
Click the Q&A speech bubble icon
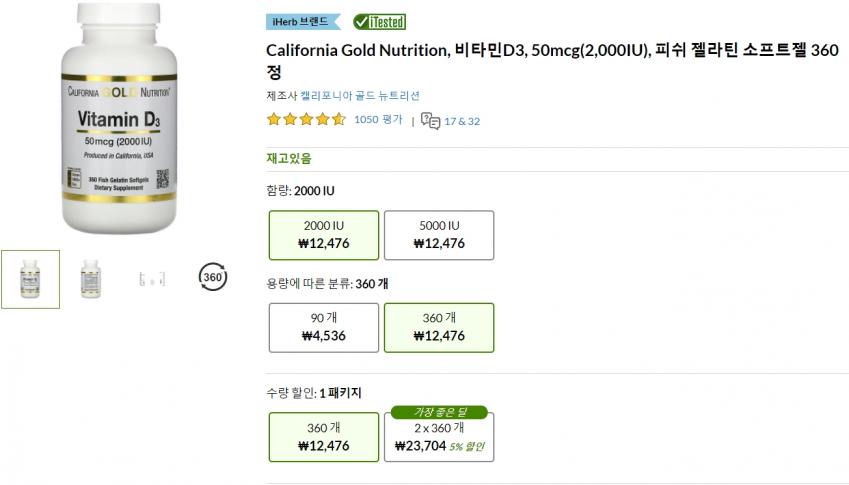(431, 120)
